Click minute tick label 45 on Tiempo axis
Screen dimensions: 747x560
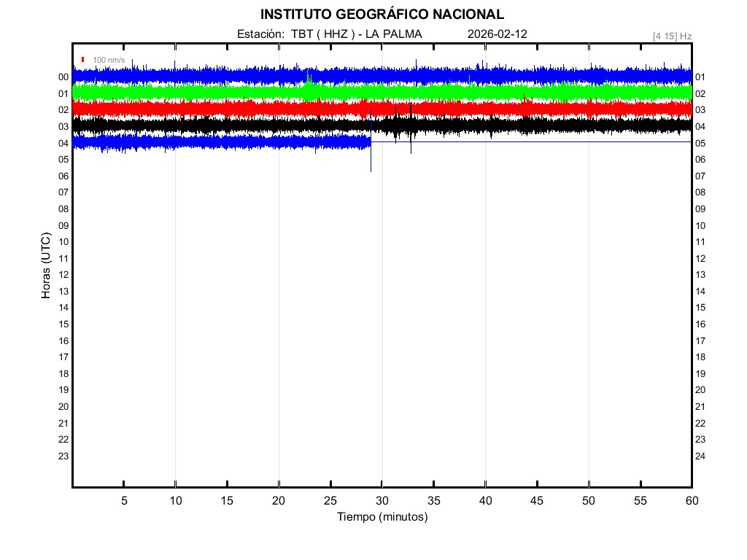(x=537, y=500)
